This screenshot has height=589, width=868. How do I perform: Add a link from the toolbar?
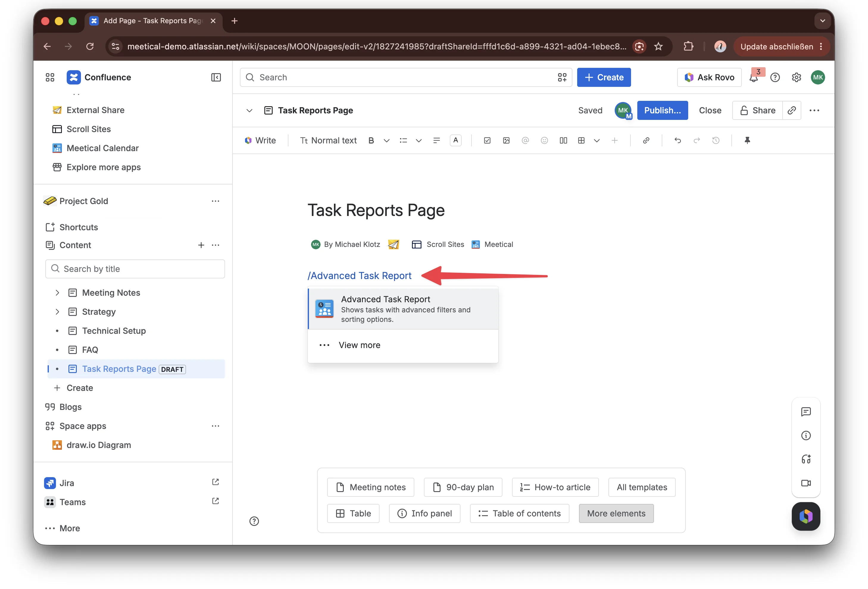coord(646,140)
